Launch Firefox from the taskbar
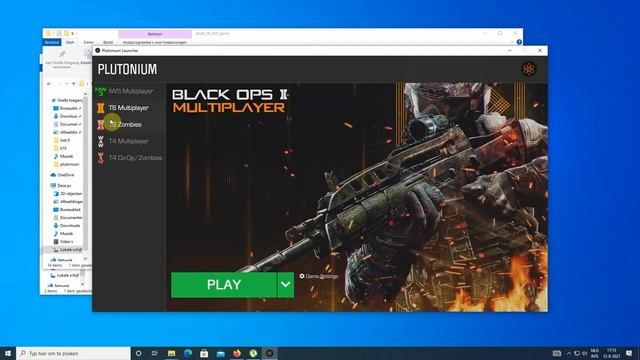The height and width of the screenshot is (360, 640). click(237, 353)
